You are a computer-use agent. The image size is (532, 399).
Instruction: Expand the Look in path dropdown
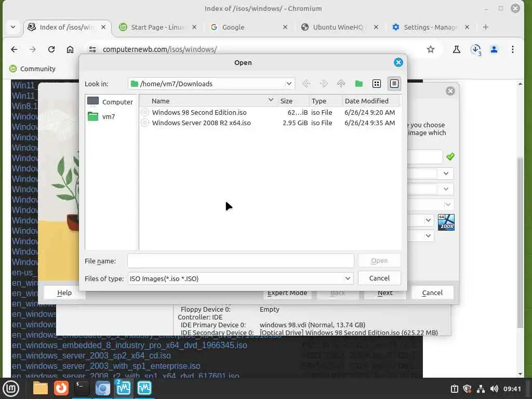289,84
